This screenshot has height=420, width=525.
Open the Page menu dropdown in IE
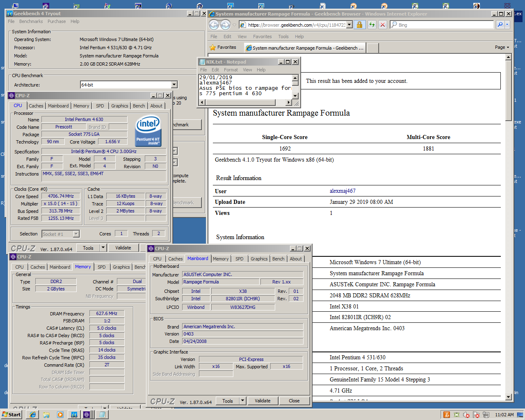click(x=502, y=47)
